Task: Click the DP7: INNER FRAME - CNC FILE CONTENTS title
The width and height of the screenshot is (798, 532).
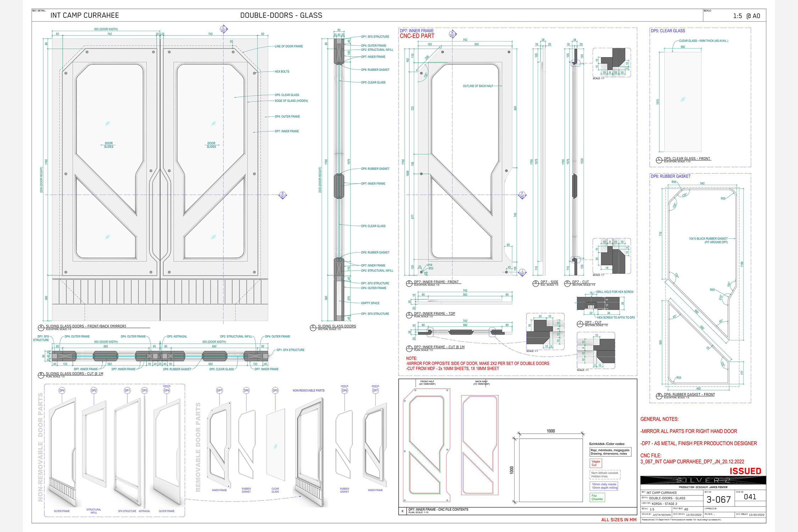Action: tap(438, 510)
